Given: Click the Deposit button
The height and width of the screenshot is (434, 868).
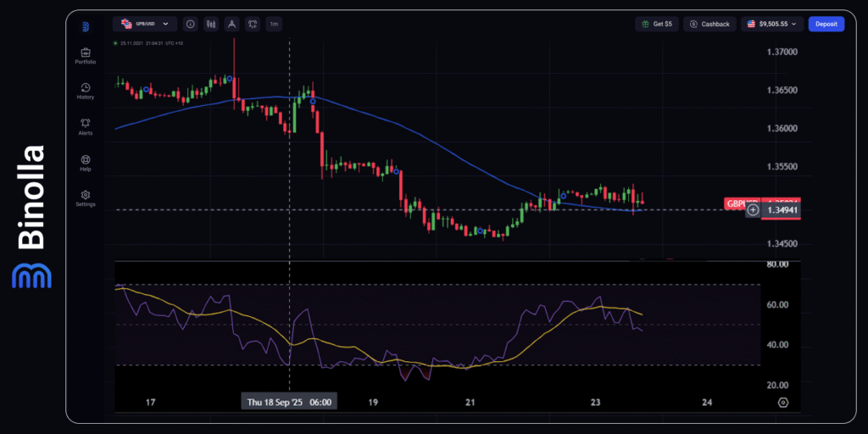Looking at the screenshot, I should pos(826,25).
